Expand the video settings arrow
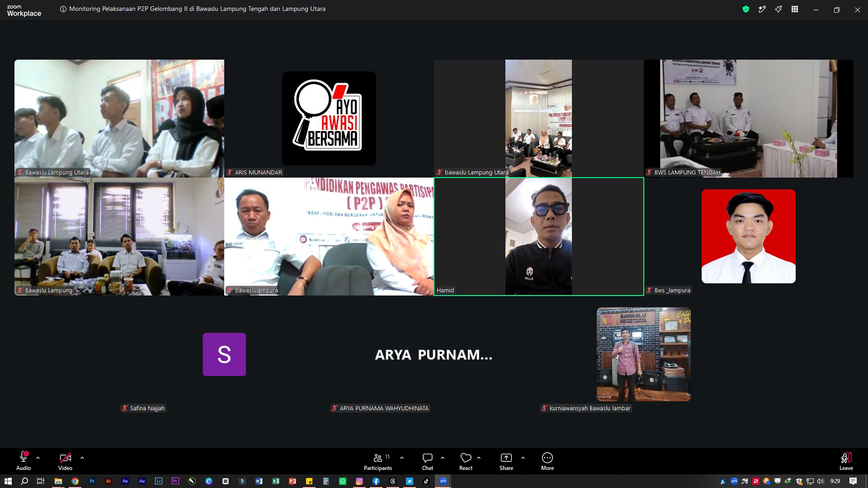This screenshot has width=868, height=488. (x=82, y=458)
